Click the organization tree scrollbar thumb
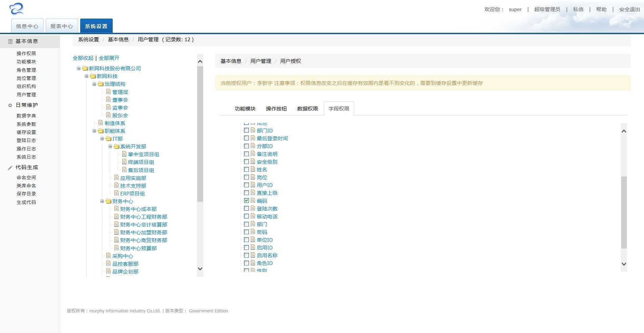 200,134
